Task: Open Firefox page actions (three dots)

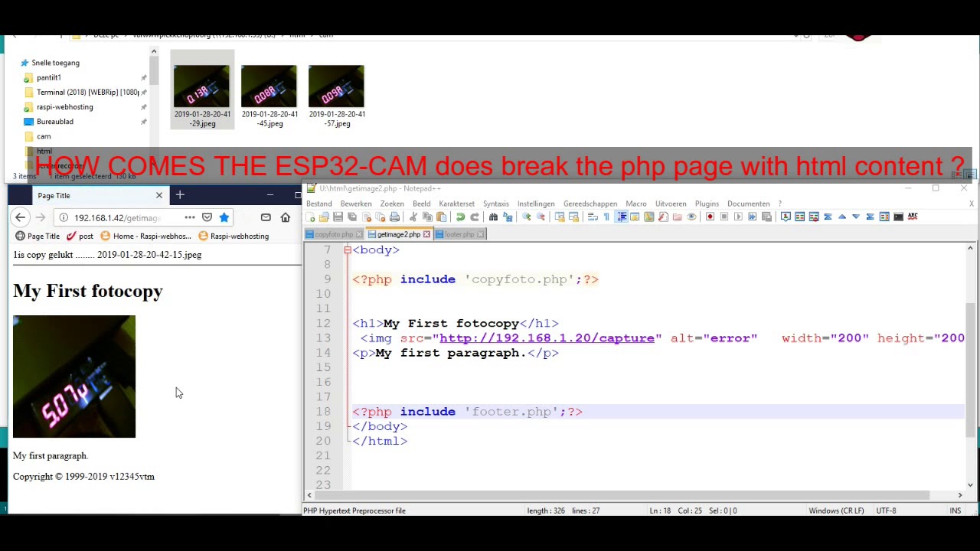Action: click(x=189, y=217)
